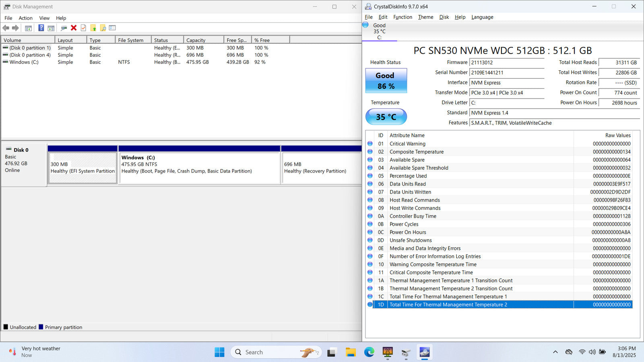644x362 pixels.
Task: Launch Microsoft Edge from the taskbar
Action: tap(369, 352)
